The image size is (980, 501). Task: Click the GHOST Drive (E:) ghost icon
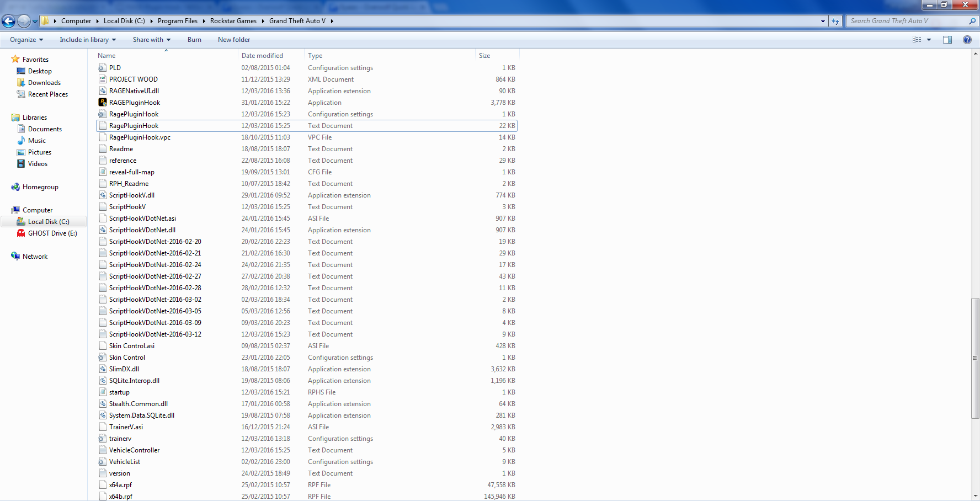tap(21, 233)
